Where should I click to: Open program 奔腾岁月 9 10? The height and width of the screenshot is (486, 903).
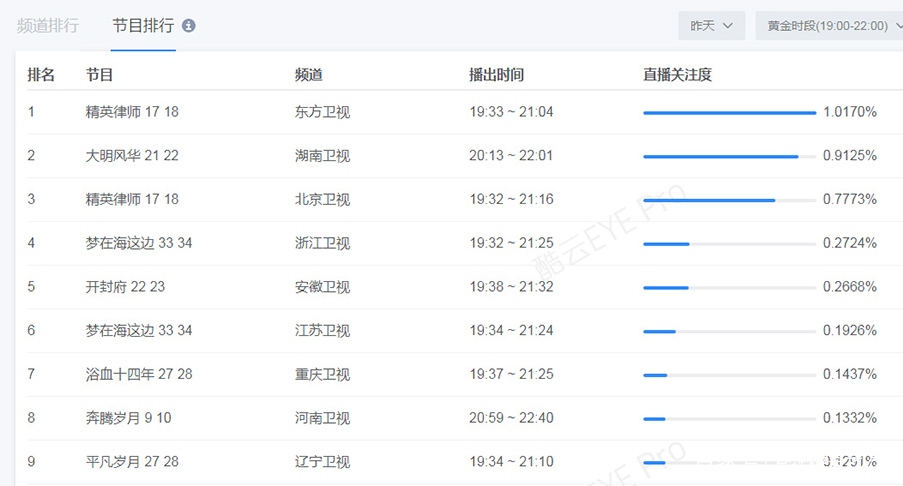(x=128, y=418)
